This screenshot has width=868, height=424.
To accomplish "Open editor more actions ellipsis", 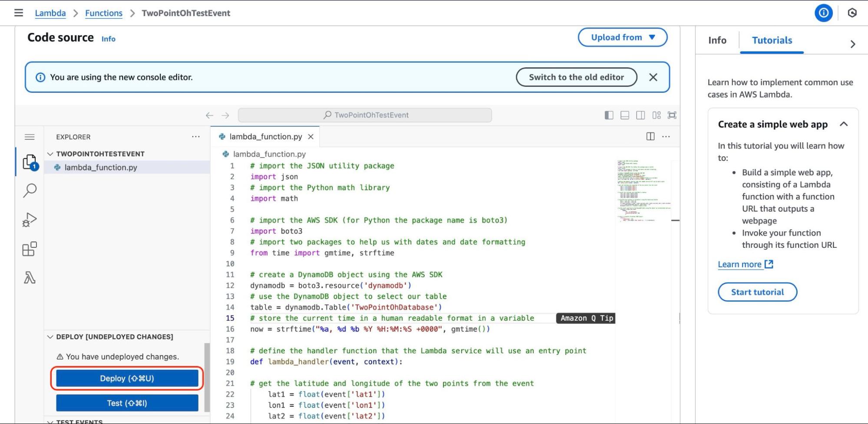I will 666,136.
